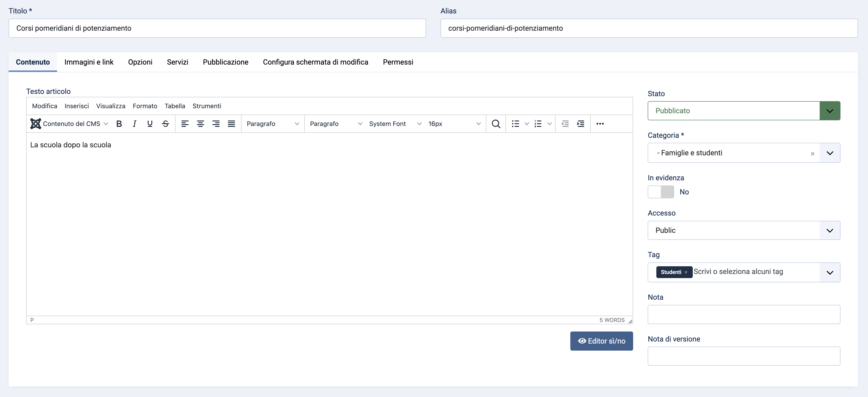Screen dimensions: 868x397
Task: Open the Stato Pubblicato dropdown
Action: coord(744,111)
